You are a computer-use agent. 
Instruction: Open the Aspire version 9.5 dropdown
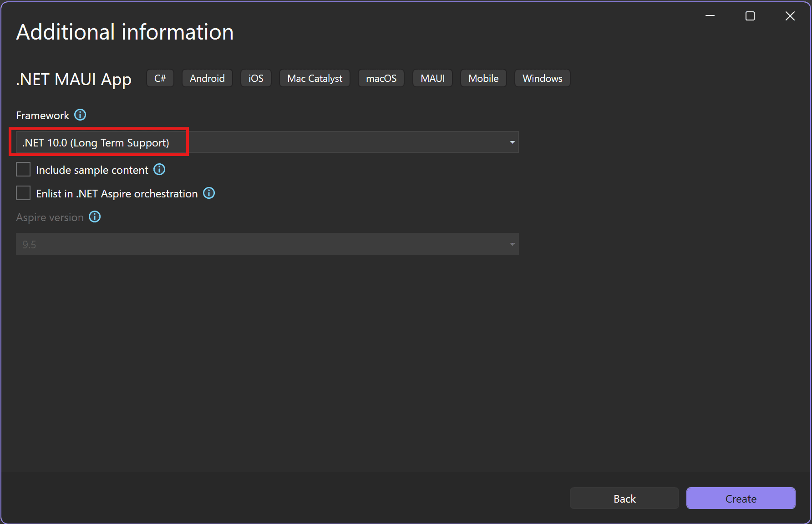(x=267, y=244)
